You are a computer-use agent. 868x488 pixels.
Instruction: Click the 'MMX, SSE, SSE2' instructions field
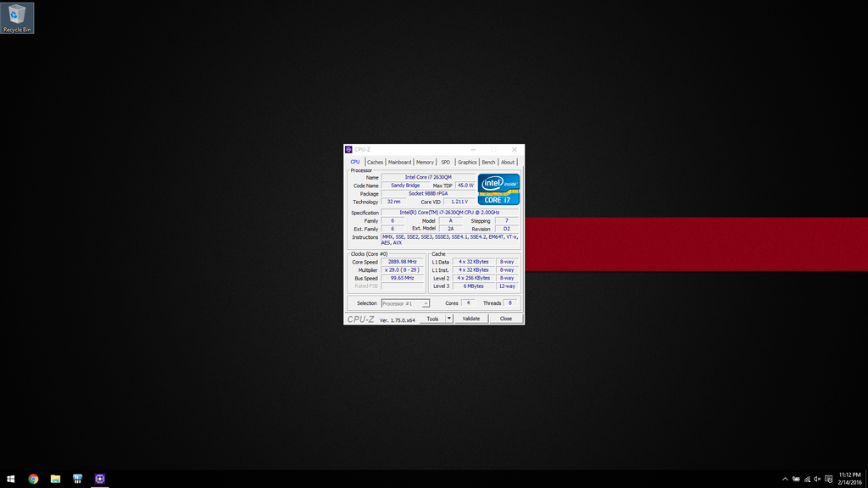coord(449,240)
